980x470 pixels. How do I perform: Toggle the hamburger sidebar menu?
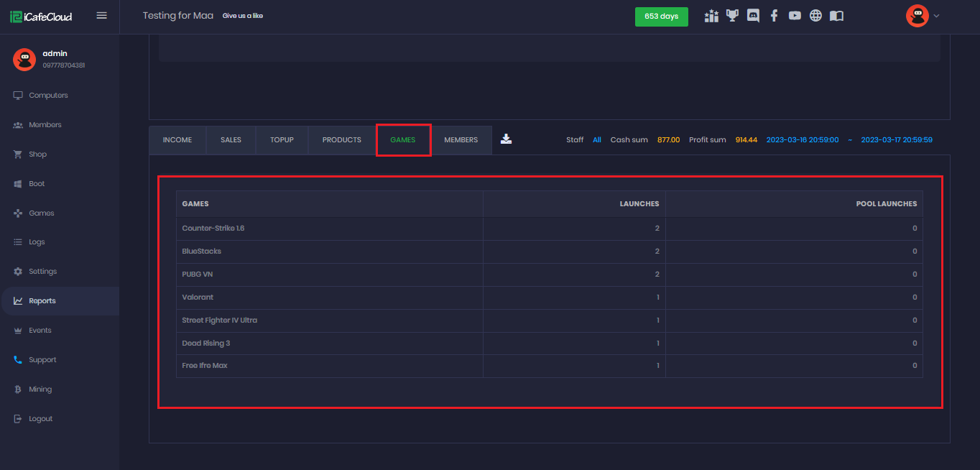click(x=101, y=16)
